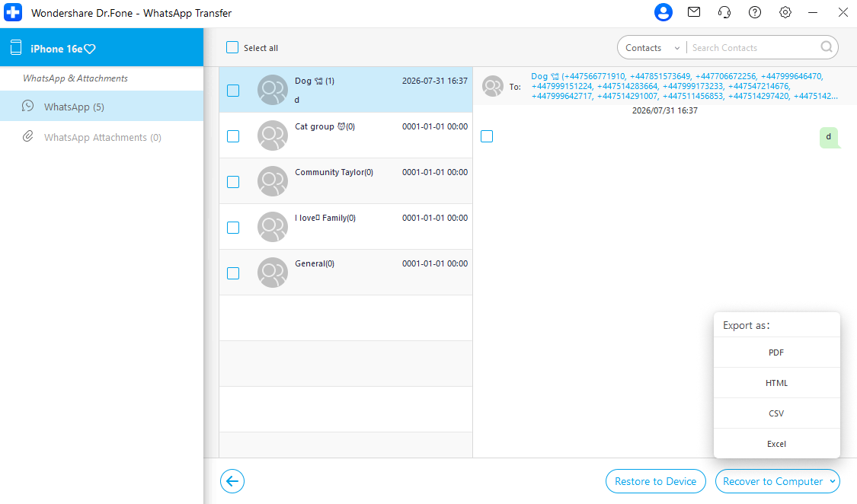Check the message 'd' checkbox
857x504 pixels.
click(487, 136)
